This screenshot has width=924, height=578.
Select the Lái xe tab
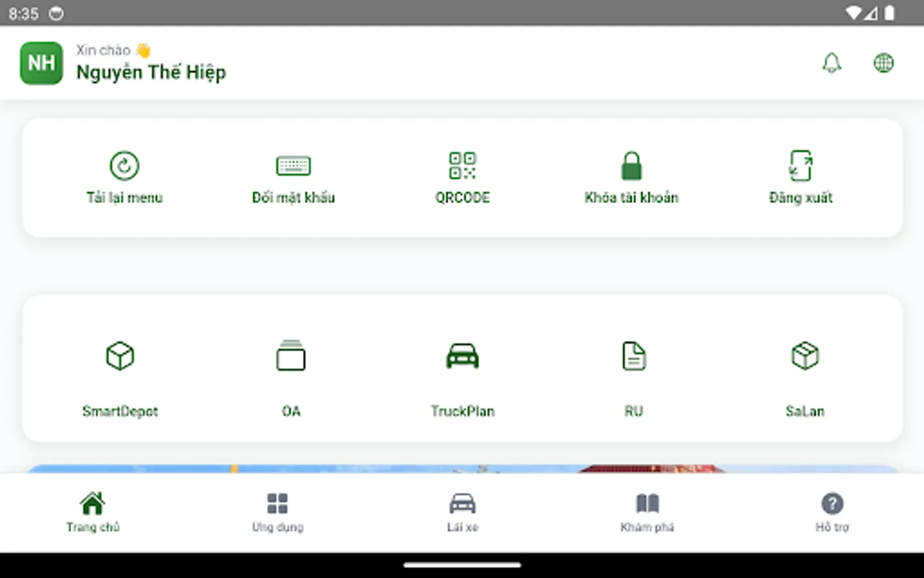click(462, 511)
